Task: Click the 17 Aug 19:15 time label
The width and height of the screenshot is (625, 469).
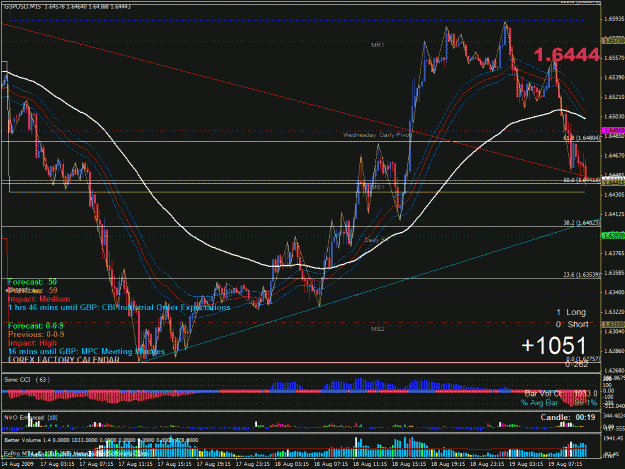Action: click(x=213, y=464)
